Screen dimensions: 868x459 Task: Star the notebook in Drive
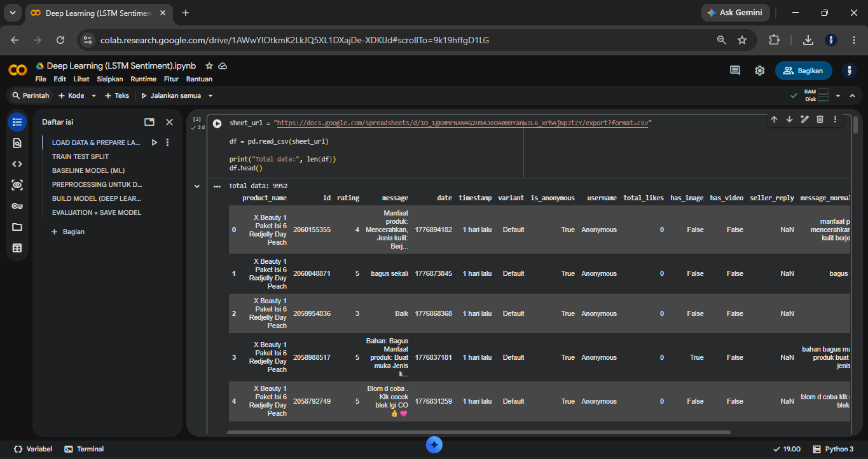pyautogui.click(x=209, y=66)
